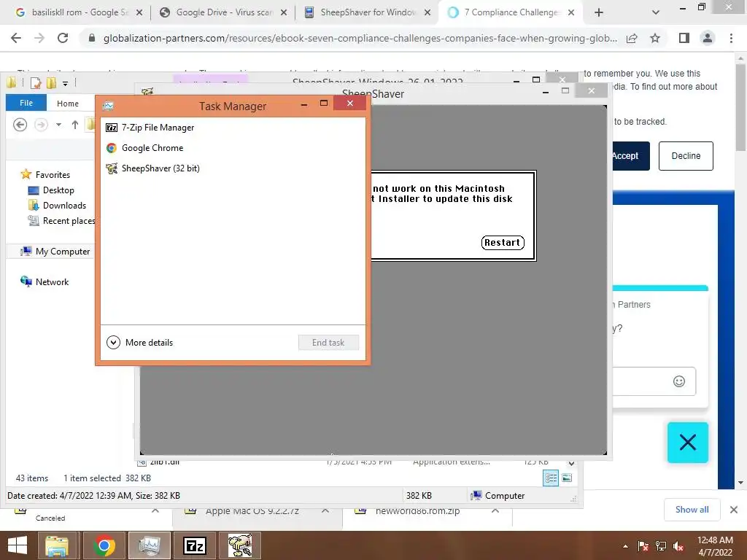The image size is (747, 560).
Task: Decline cookies on the web page
Action: (686, 156)
